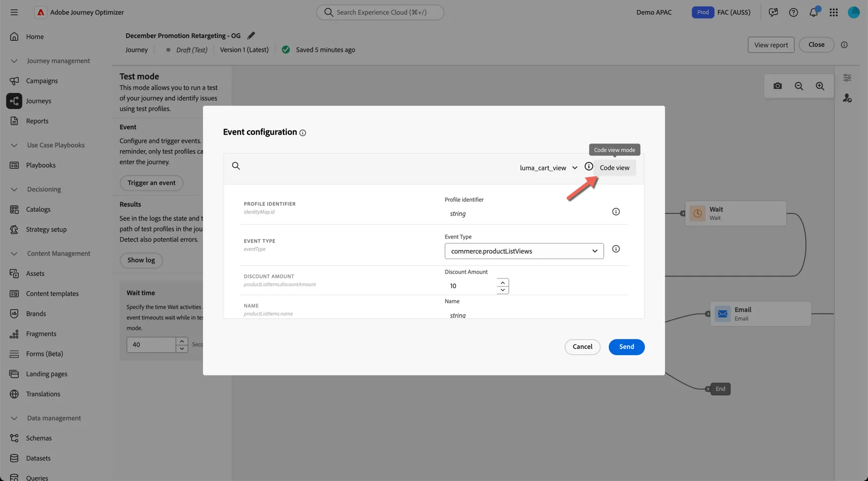Open the notifications bell icon
This screenshot has height=481, width=868.
(x=813, y=12)
